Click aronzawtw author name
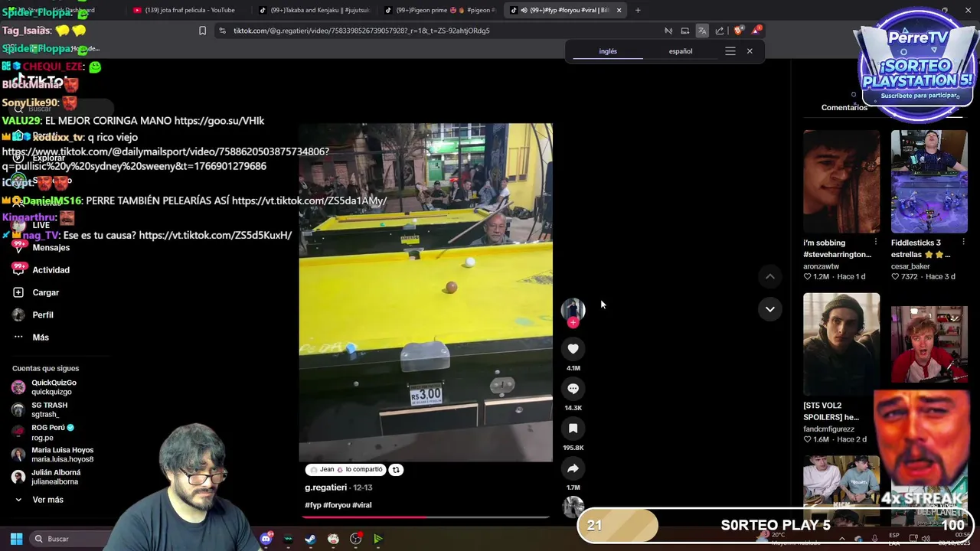The image size is (980, 551). tap(822, 266)
